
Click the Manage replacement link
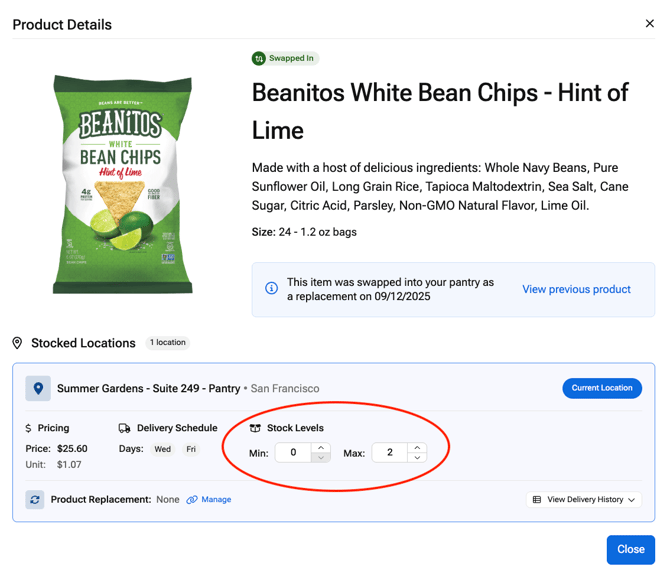tap(209, 499)
